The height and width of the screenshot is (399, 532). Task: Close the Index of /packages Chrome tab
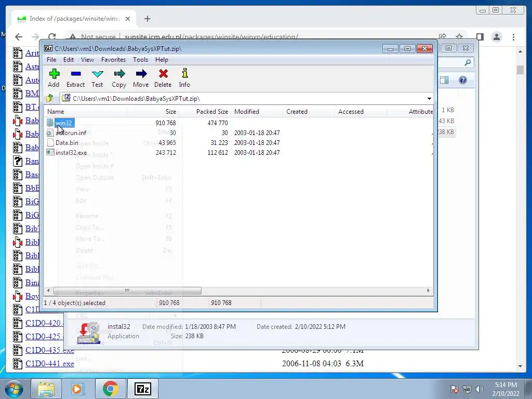[128, 19]
